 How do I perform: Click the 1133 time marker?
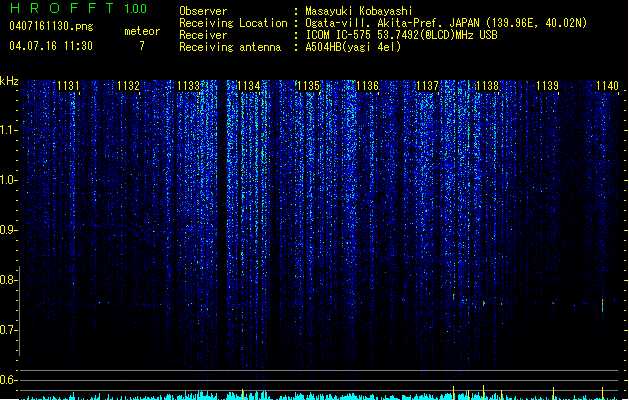tap(188, 86)
